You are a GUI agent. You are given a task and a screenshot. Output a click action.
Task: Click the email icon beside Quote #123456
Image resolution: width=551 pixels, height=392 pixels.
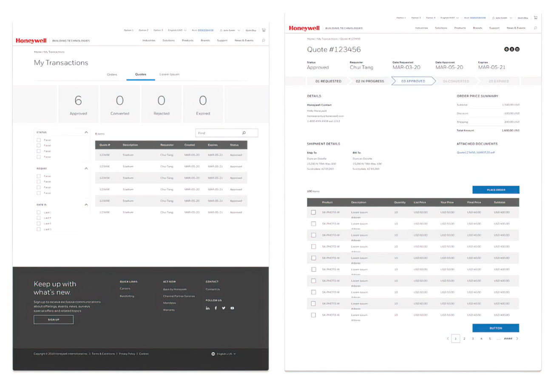coord(517,49)
